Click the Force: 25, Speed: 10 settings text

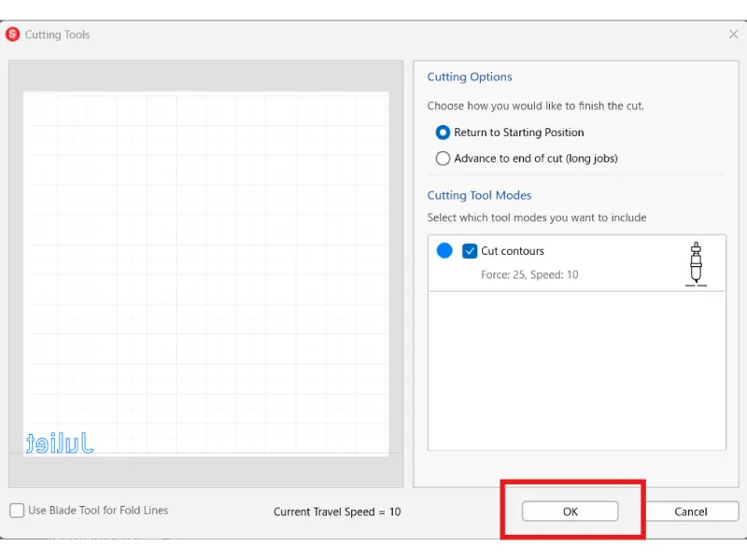pyautogui.click(x=529, y=275)
